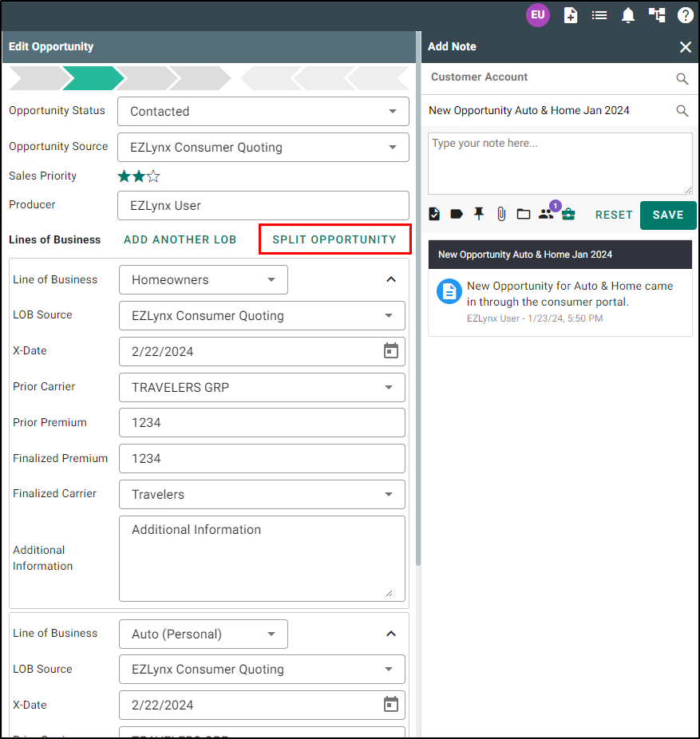Click the tag label icon under note
This screenshot has height=739, width=700.
coord(457,215)
